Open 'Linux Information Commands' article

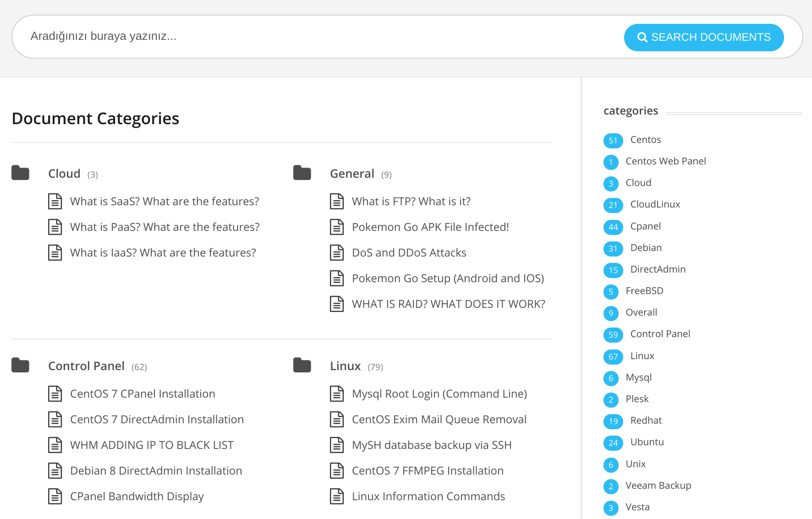point(428,496)
